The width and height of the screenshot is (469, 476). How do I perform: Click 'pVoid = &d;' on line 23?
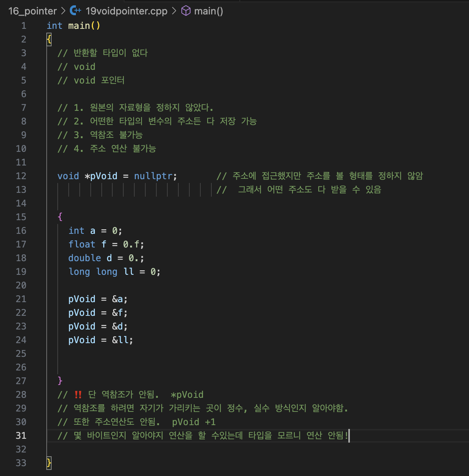(98, 326)
